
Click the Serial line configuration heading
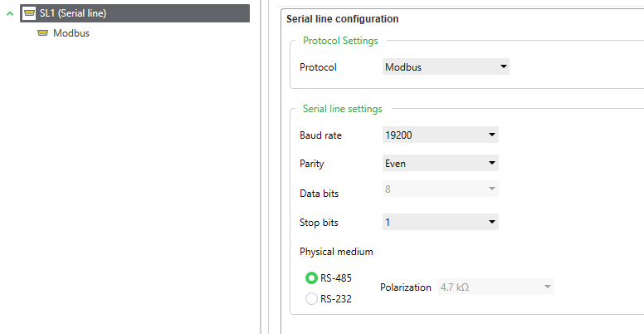342,19
